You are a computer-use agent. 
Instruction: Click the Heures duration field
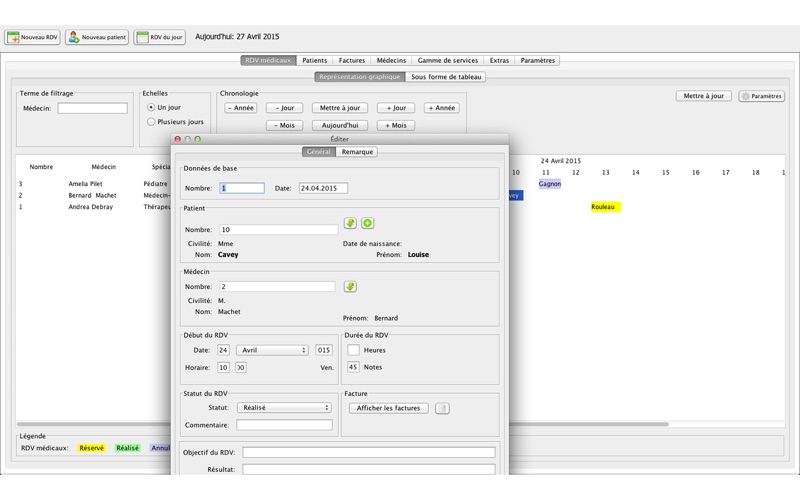(x=353, y=350)
